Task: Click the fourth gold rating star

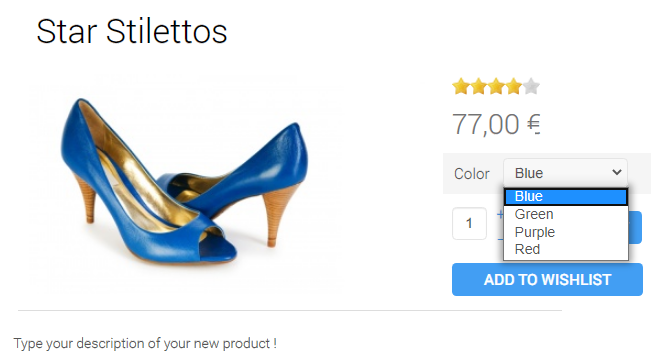Action: (x=514, y=86)
